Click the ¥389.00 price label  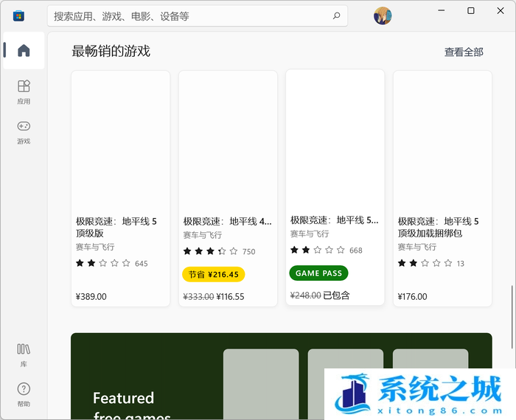pyautogui.click(x=91, y=297)
